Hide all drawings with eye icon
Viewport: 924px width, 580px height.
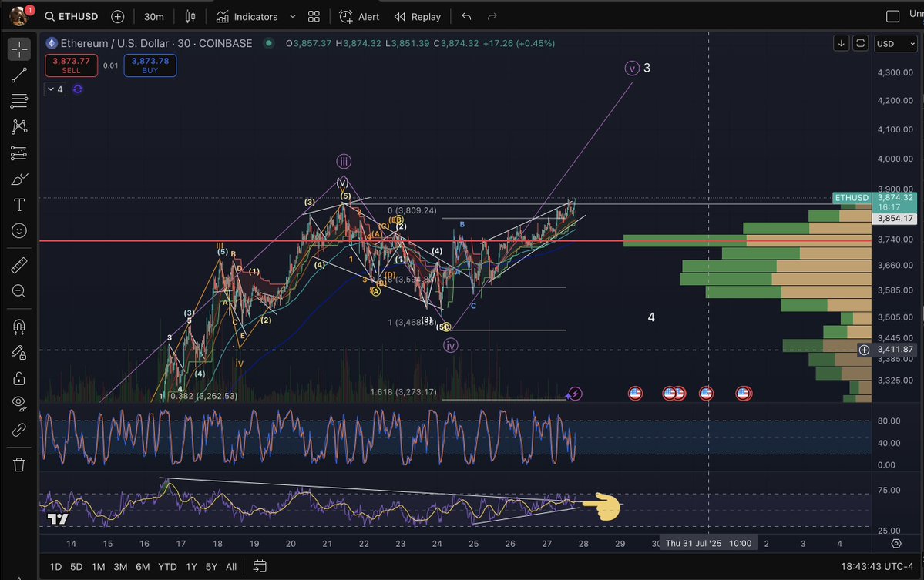coord(18,404)
